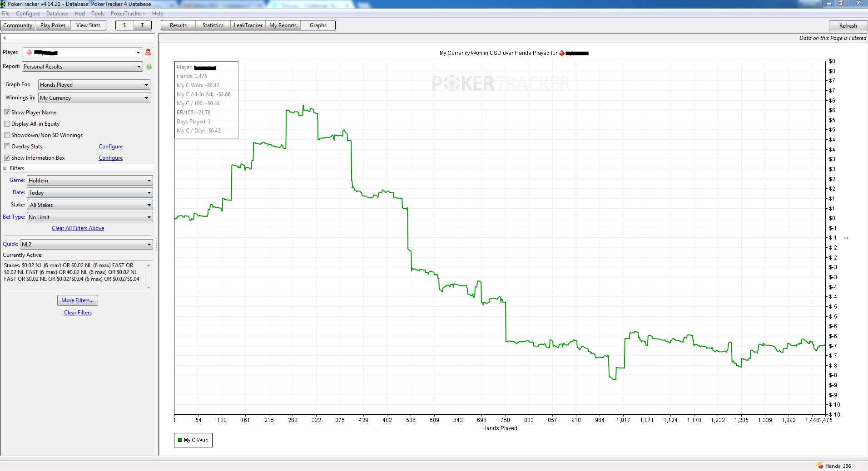Open the Bet Type filter dropdown
868x471 pixels.
click(x=90, y=217)
